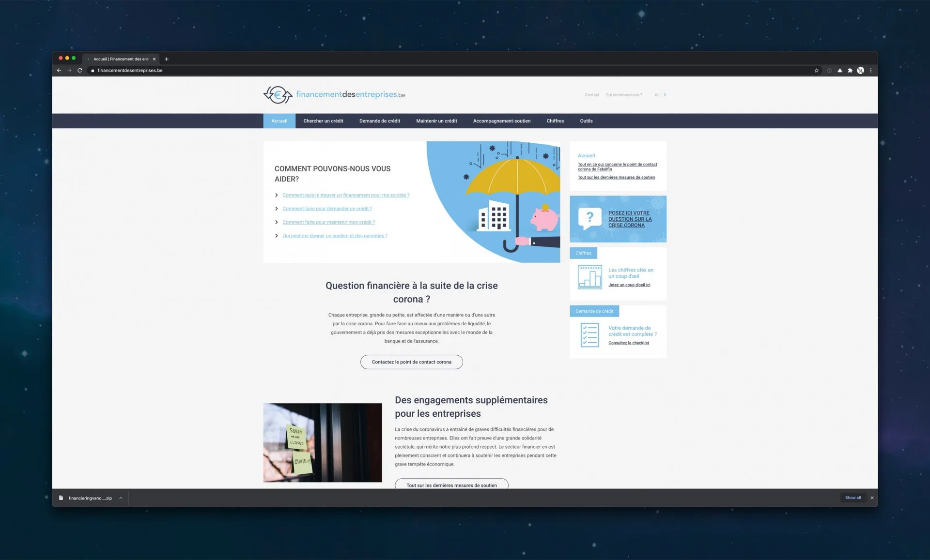
Task: Open the Chrome three-dot menu
Action: pyautogui.click(x=870, y=70)
